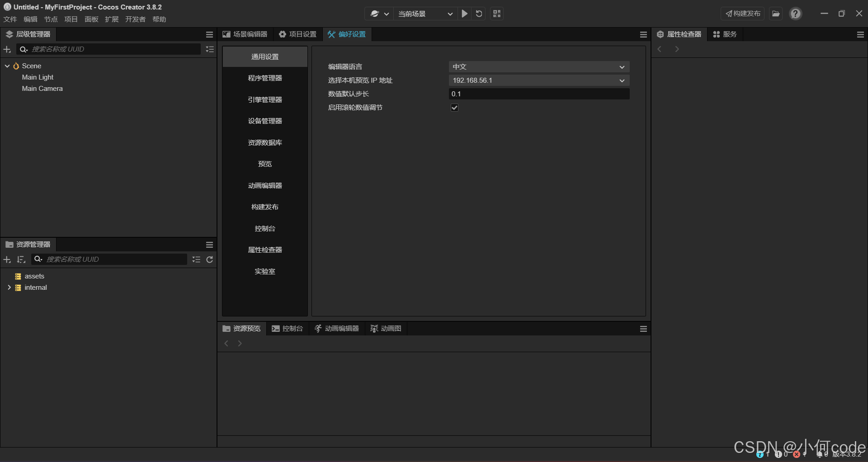Open the 扩展 menu

click(112, 19)
